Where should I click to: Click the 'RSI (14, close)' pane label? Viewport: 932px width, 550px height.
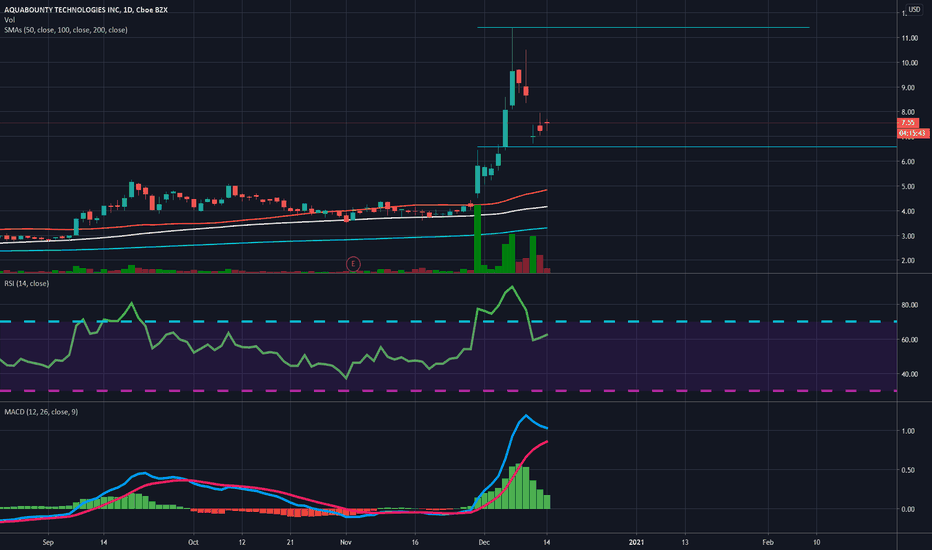coord(27,284)
